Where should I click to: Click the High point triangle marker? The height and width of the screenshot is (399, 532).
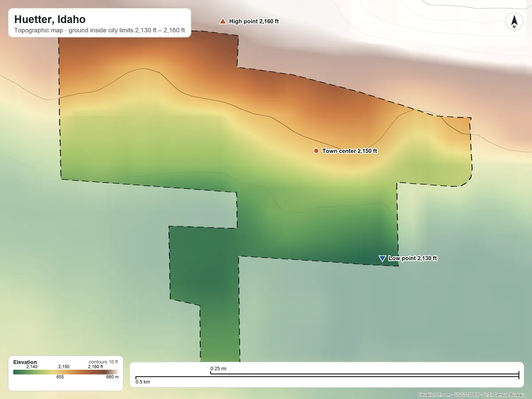223,21
